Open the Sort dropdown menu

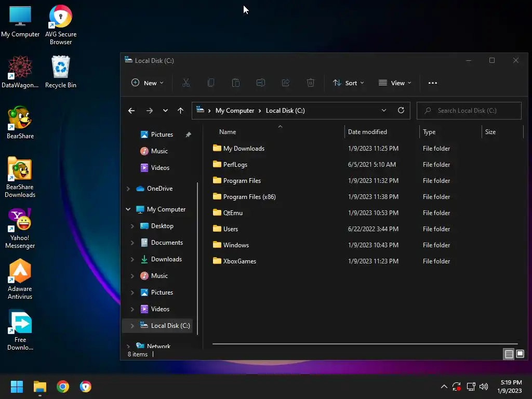point(349,83)
